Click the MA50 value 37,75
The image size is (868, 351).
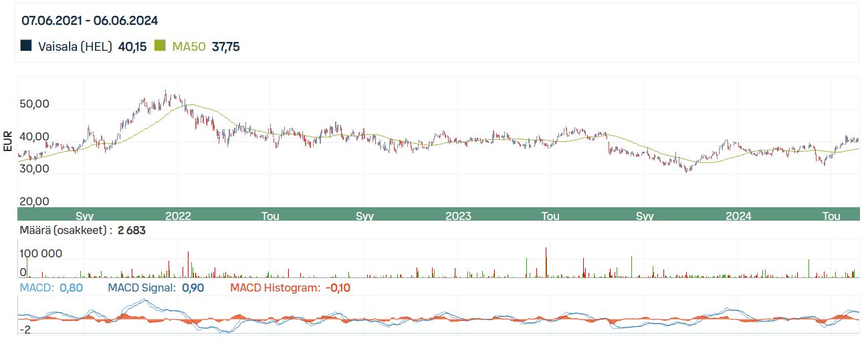pos(225,47)
